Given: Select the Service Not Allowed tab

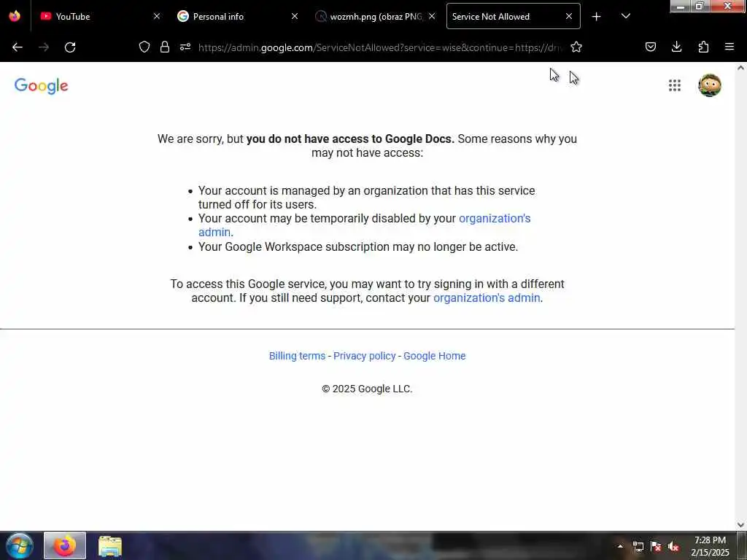Looking at the screenshot, I should 513,16.
